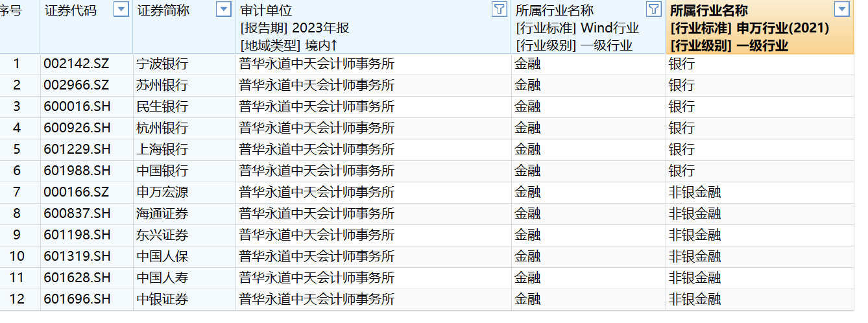Click the 上海银行 name cell
This screenshot has height=323, width=868.
point(184,150)
